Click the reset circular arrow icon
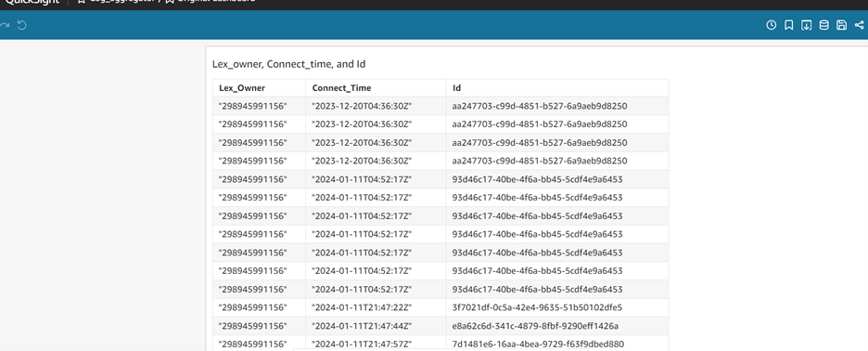The height and width of the screenshot is (351, 868). pyautogui.click(x=22, y=25)
